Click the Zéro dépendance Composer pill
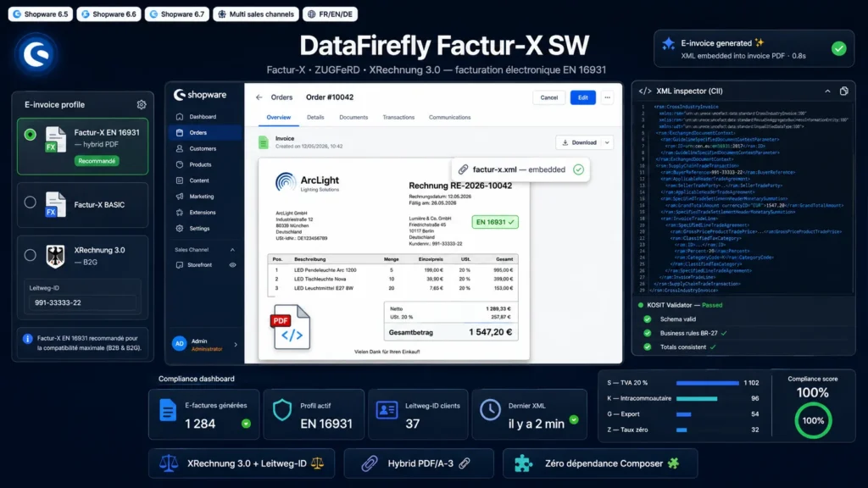 tap(601, 463)
